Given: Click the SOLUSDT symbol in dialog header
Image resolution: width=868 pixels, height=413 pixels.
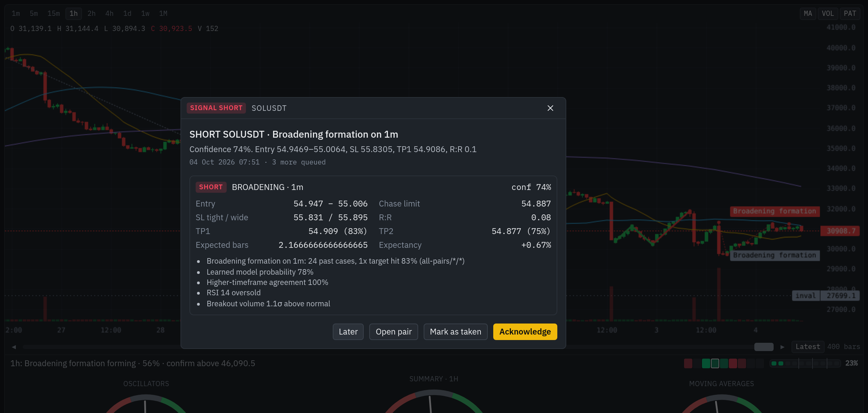Looking at the screenshot, I should [x=269, y=108].
